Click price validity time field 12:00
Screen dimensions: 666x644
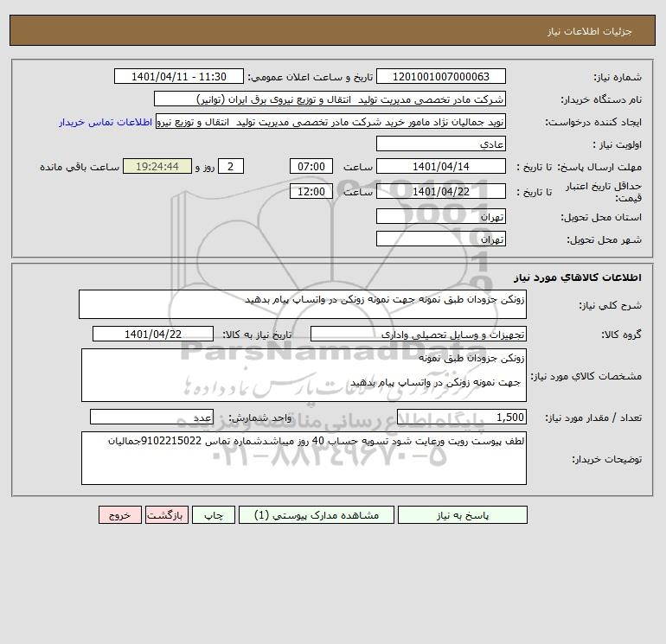311,191
